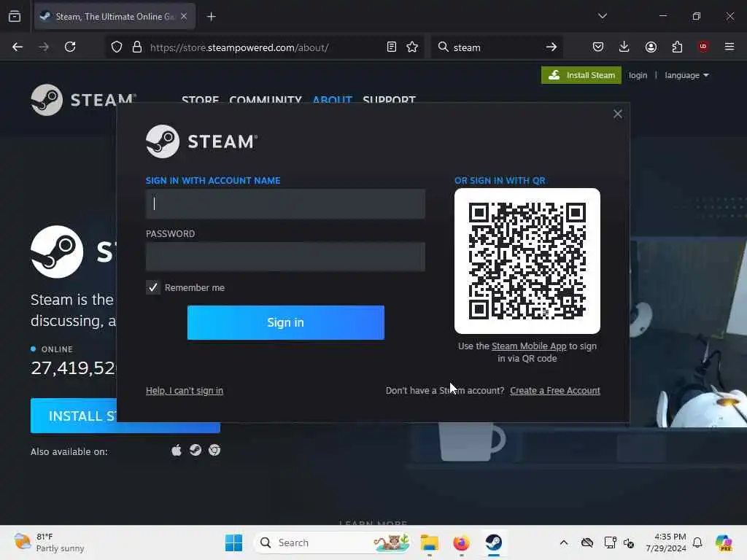Show hidden system tray icons
The image size is (747, 560).
coord(564,542)
